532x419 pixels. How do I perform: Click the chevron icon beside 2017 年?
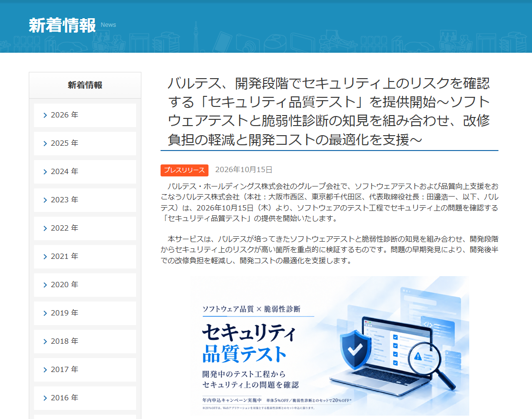tap(45, 370)
